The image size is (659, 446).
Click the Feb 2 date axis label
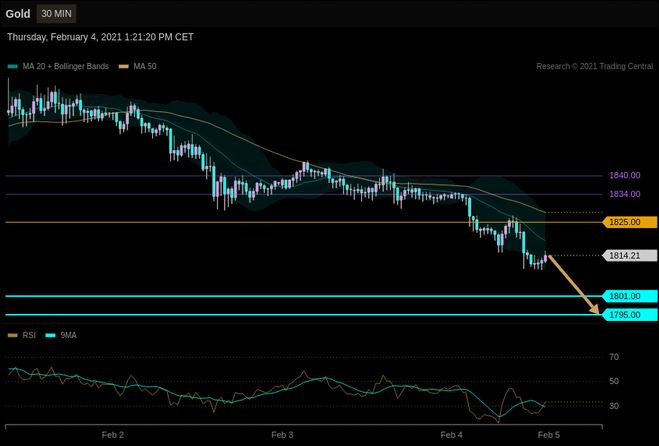113,435
